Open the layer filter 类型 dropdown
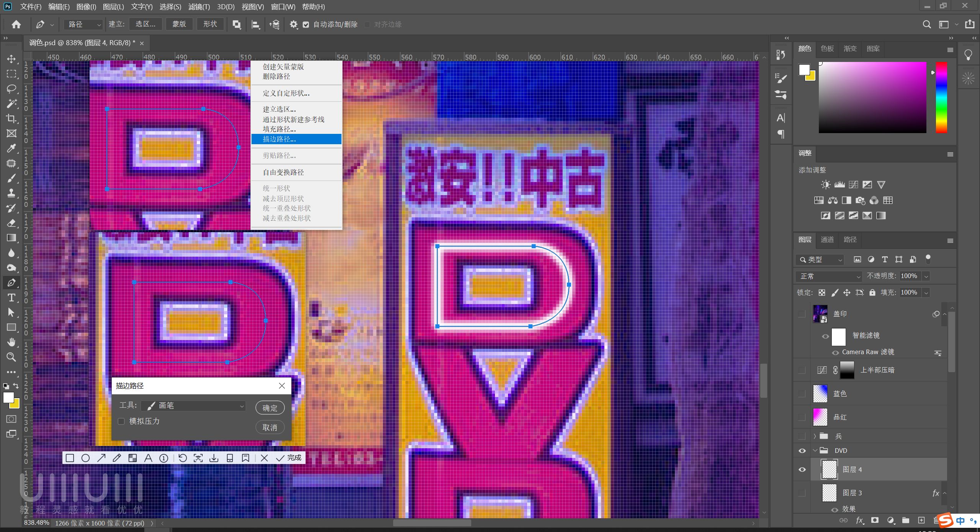The image size is (980, 532). coord(819,260)
